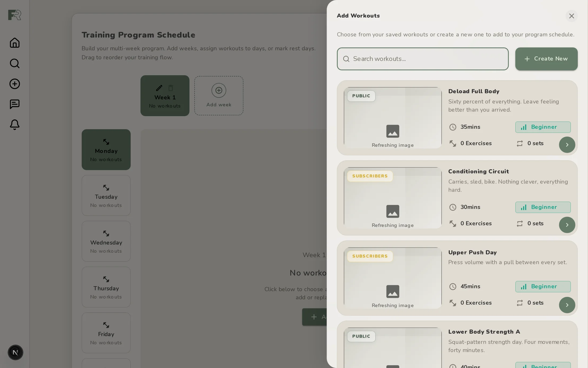Open the home page from sidebar
This screenshot has height=368, width=588.
click(x=14, y=43)
